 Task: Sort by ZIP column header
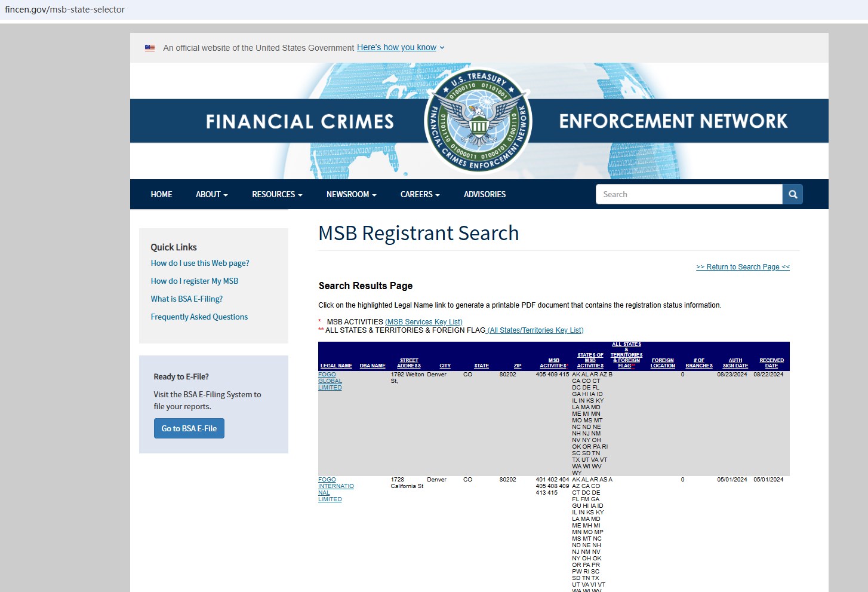(x=518, y=366)
